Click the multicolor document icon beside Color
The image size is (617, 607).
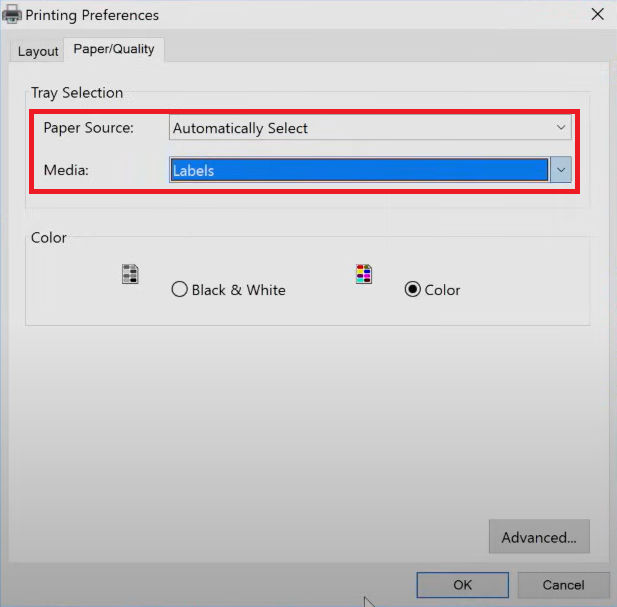[x=364, y=274]
